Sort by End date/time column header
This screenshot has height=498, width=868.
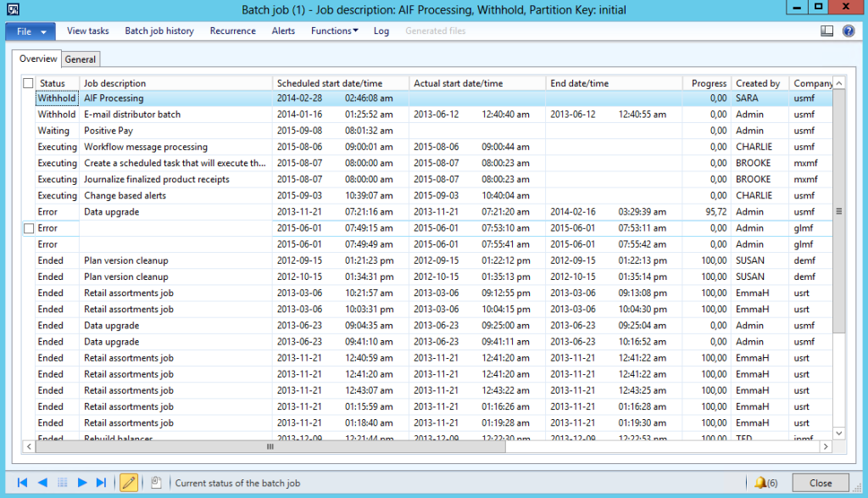pyautogui.click(x=614, y=83)
